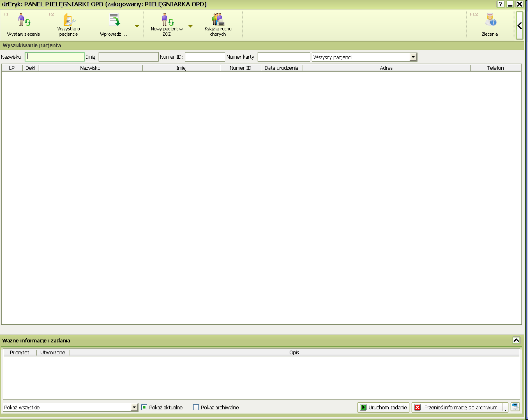Viewport: 528px width, 420px height.
Task: Sort by Imię column header
Action: pyautogui.click(x=181, y=68)
